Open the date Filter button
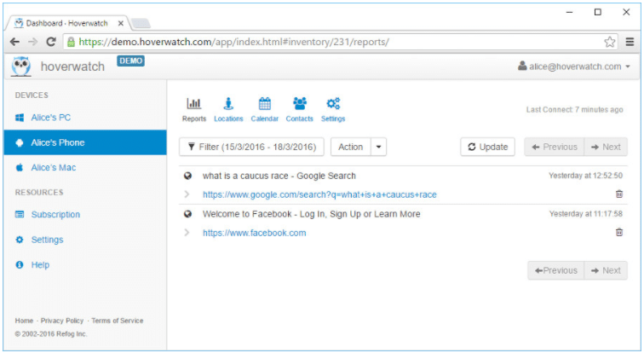644x353 pixels. pos(251,147)
